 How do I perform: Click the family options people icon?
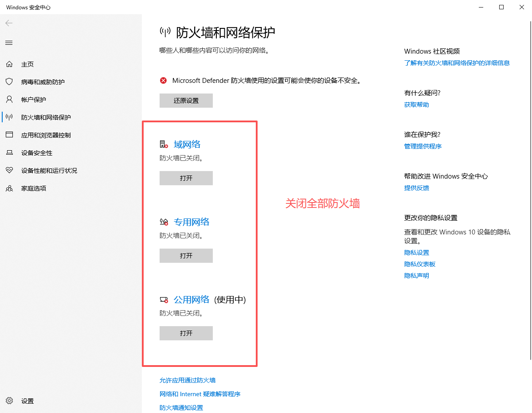click(9, 188)
